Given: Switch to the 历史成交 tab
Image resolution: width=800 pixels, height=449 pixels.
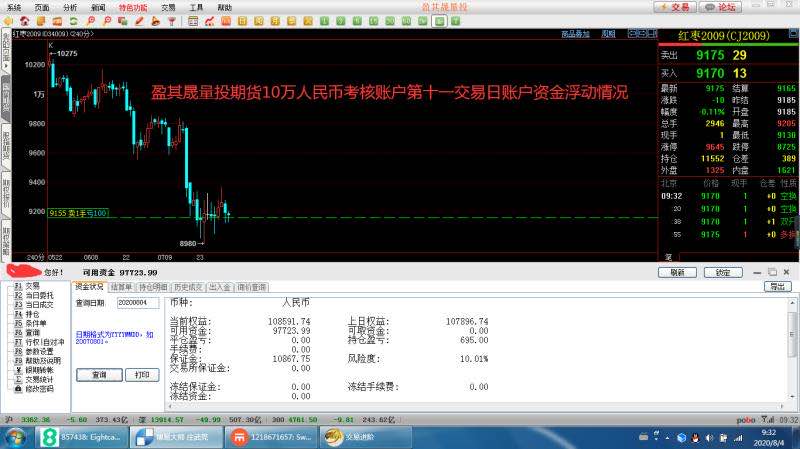Looking at the screenshot, I should tap(188, 287).
